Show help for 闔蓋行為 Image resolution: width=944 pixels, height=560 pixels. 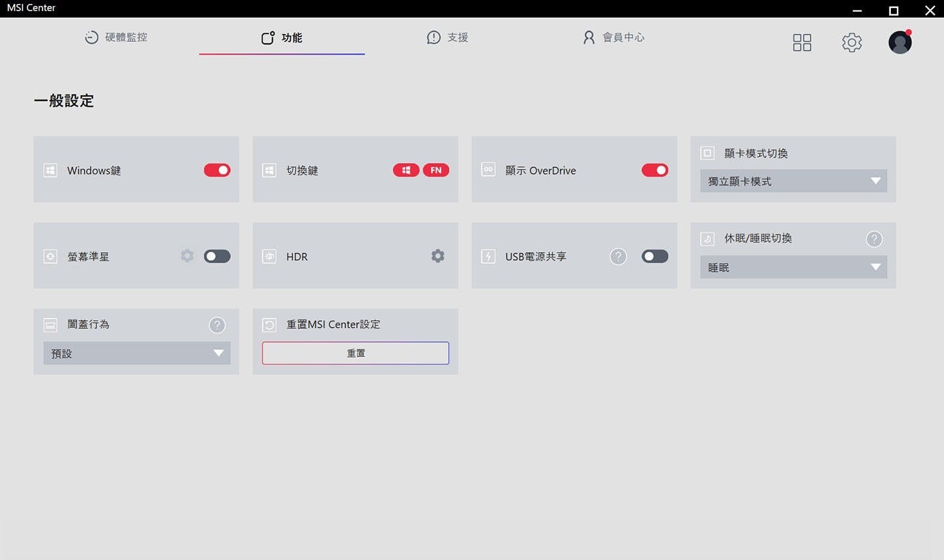[x=217, y=325]
